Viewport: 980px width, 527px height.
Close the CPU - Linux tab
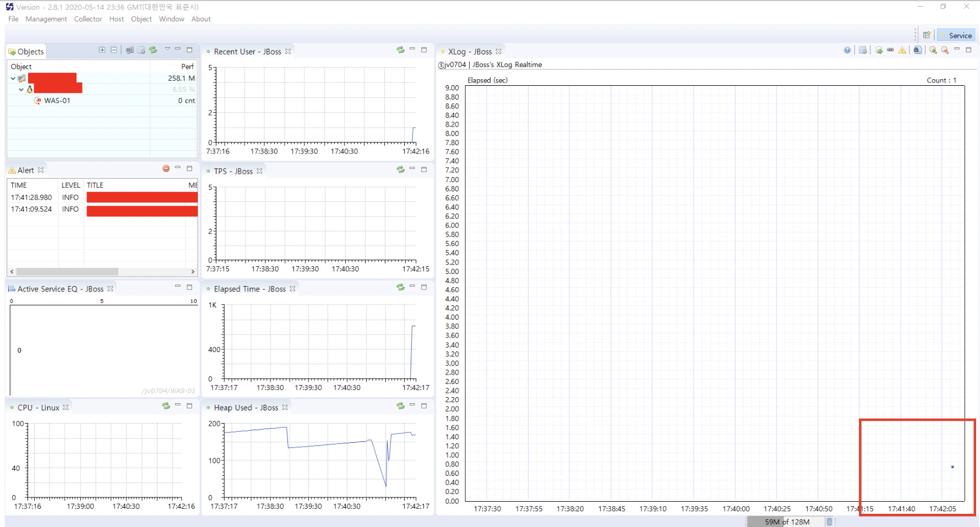[66, 408]
